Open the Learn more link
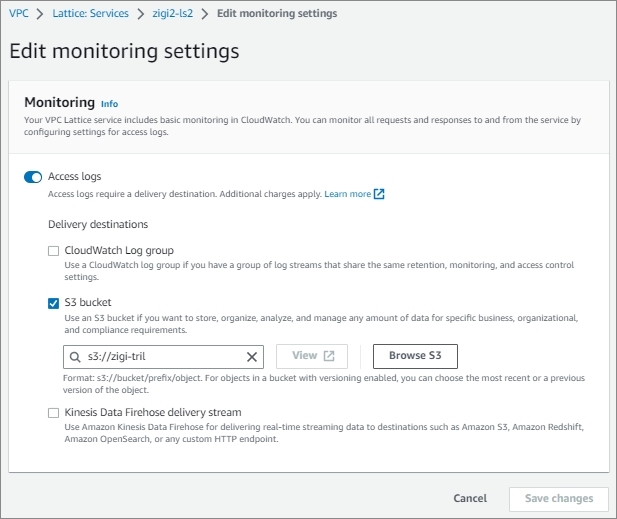The image size is (617, 519). [347, 194]
